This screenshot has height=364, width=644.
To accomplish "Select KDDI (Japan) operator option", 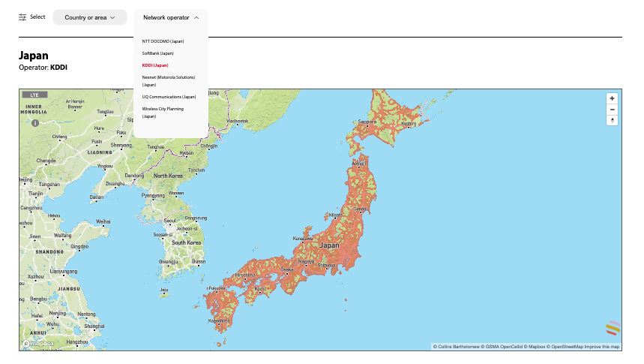I will point(155,65).
